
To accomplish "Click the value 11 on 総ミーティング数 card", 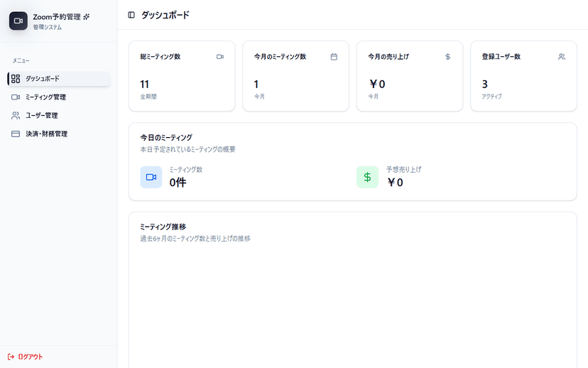I will click(x=144, y=84).
